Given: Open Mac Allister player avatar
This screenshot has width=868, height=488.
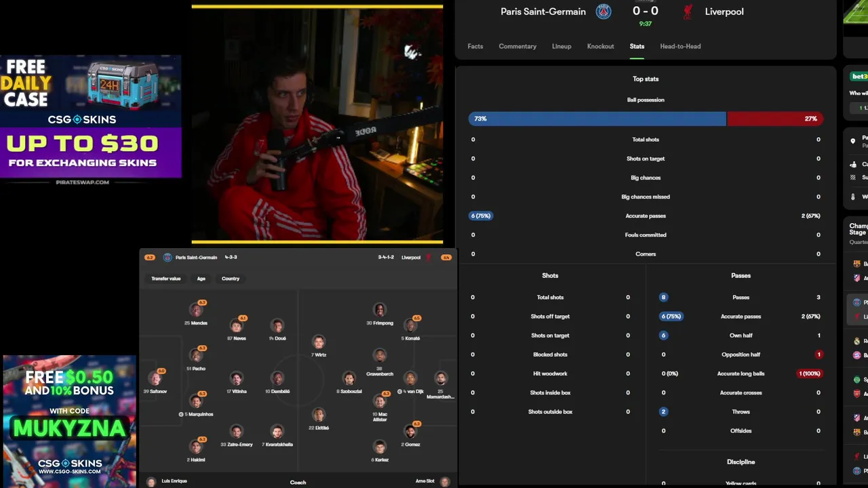Looking at the screenshot, I should pyautogui.click(x=380, y=401).
